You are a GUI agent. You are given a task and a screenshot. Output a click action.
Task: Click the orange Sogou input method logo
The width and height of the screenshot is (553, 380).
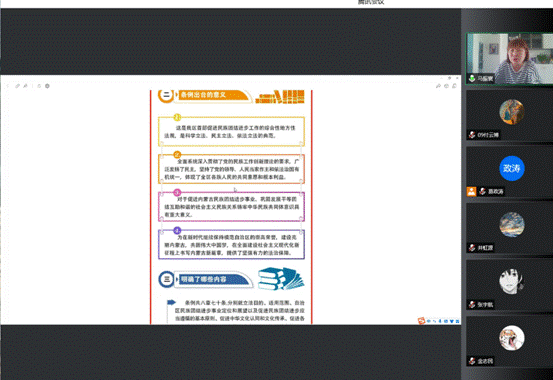[421, 321]
